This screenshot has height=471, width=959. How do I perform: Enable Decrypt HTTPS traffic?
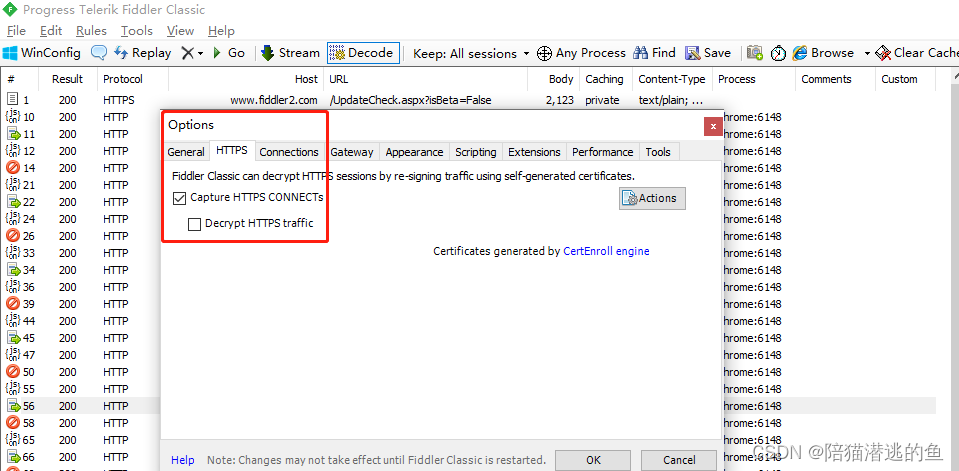tap(194, 224)
